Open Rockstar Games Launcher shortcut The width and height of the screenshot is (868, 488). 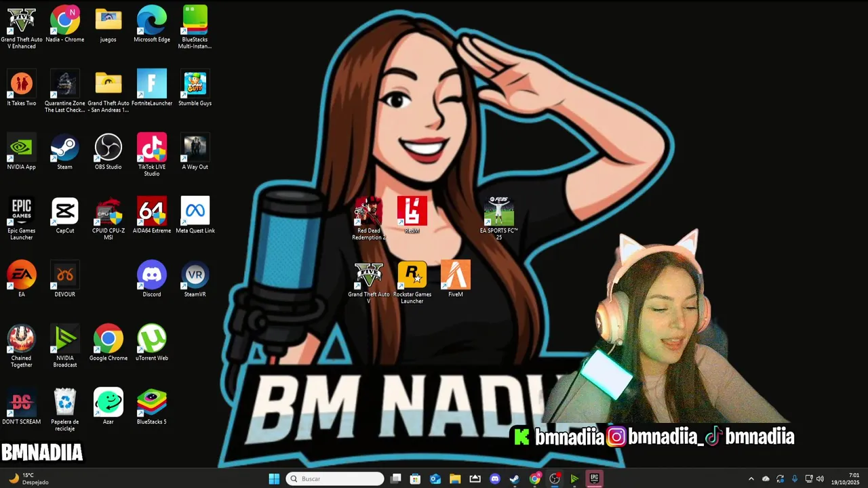(412, 282)
